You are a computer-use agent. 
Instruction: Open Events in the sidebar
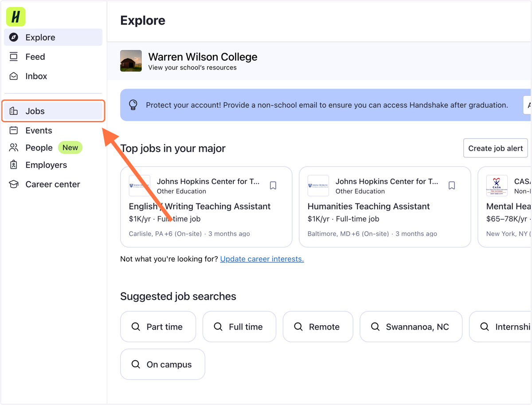pyautogui.click(x=53, y=130)
